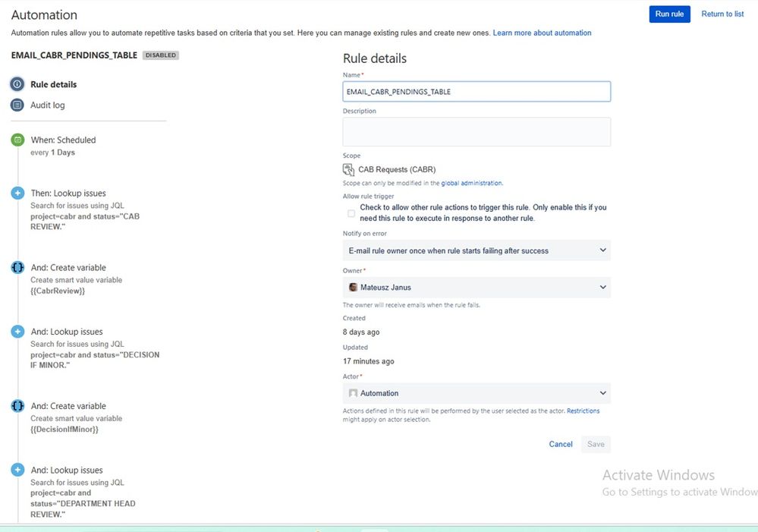Click the Rule details info icon
This screenshot has height=532, width=758.
coord(17,84)
